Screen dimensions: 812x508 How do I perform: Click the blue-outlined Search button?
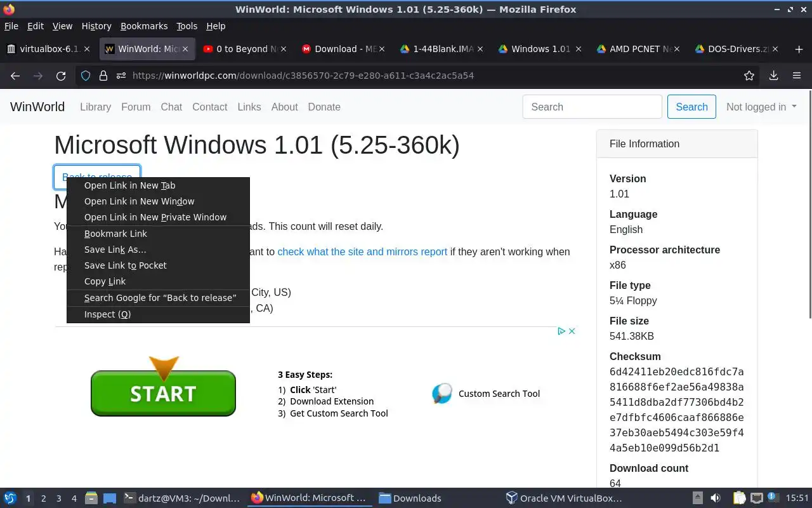pyautogui.click(x=691, y=107)
